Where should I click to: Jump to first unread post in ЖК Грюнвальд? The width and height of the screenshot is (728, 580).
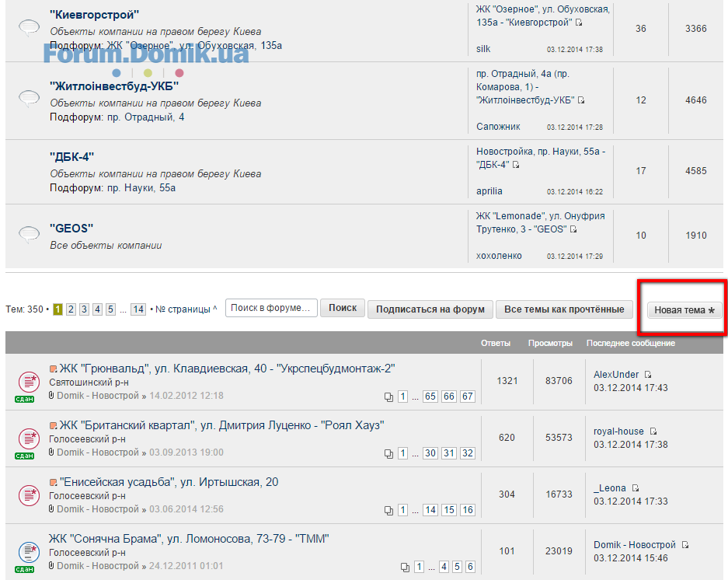pos(54,369)
